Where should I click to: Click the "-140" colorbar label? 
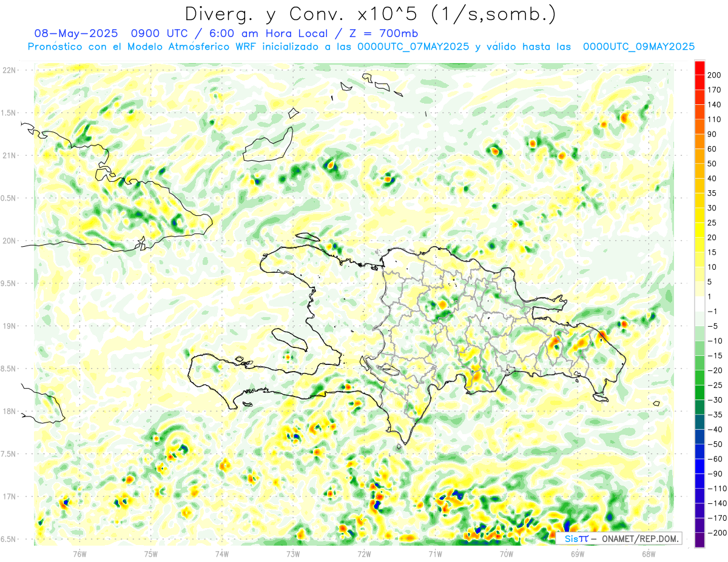(x=717, y=503)
